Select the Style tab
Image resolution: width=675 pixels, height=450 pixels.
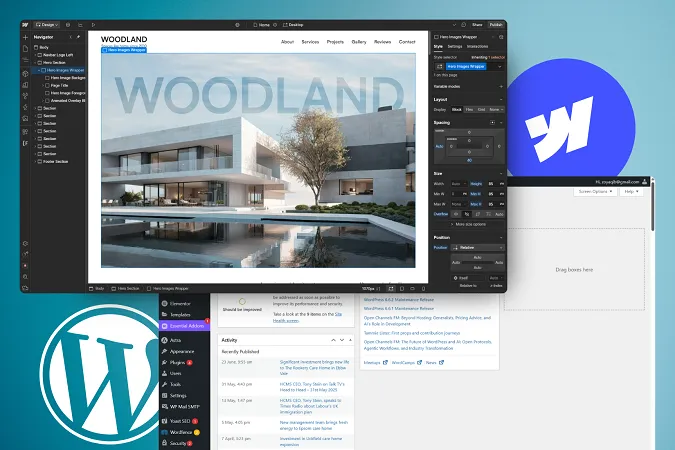coord(438,47)
